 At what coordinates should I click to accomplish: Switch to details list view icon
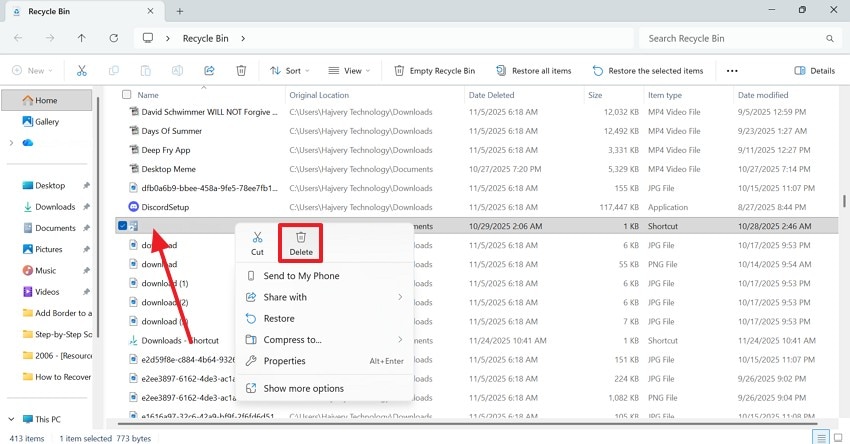click(x=821, y=437)
